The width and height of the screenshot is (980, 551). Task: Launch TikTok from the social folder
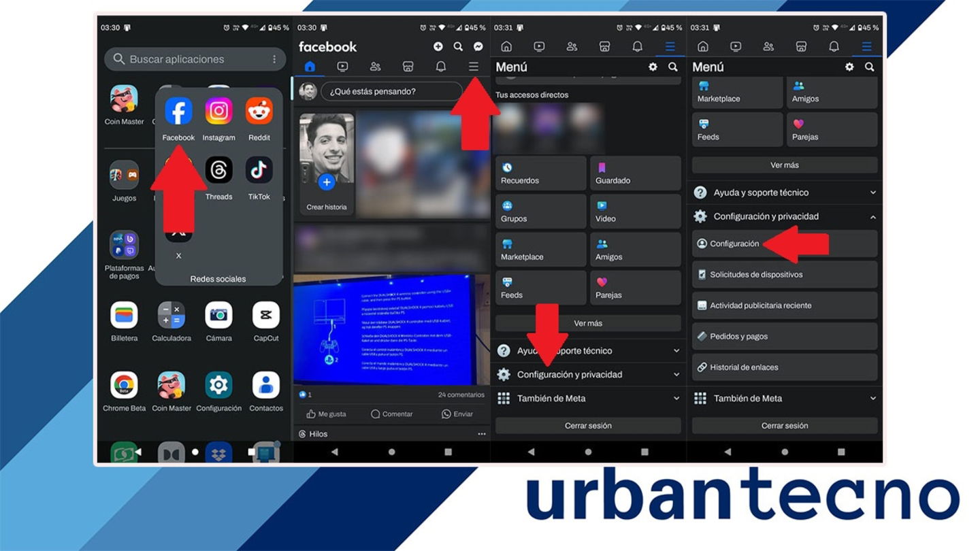[x=259, y=170]
